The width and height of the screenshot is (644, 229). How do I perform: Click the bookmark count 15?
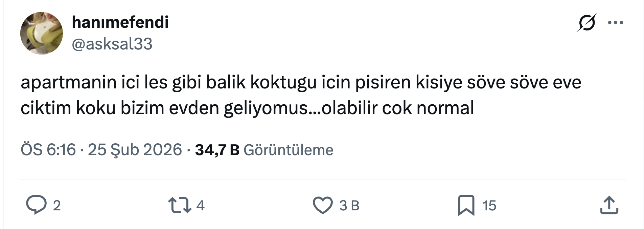pyautogui.click(x=489, y=206)
